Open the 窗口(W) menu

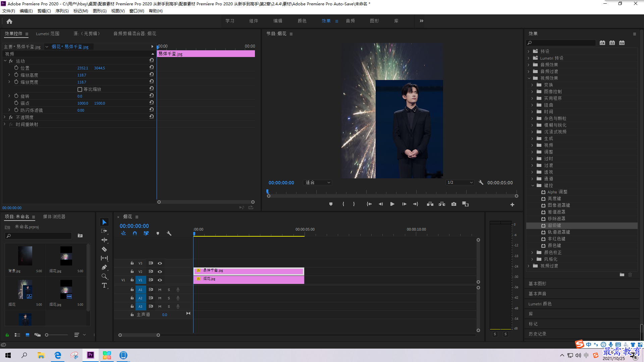click(137, 11)
